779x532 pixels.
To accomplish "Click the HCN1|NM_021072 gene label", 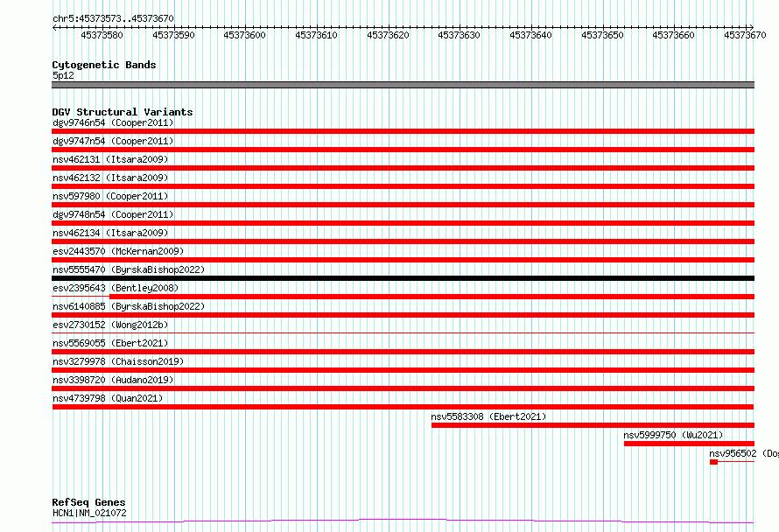I will coord(89,513).
